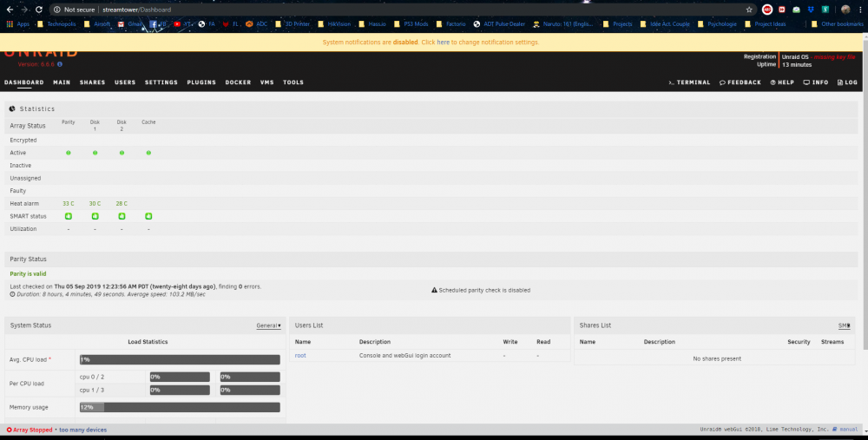Open the Gmail bookmark
The image size is (868, 440).
pos(129,24)
